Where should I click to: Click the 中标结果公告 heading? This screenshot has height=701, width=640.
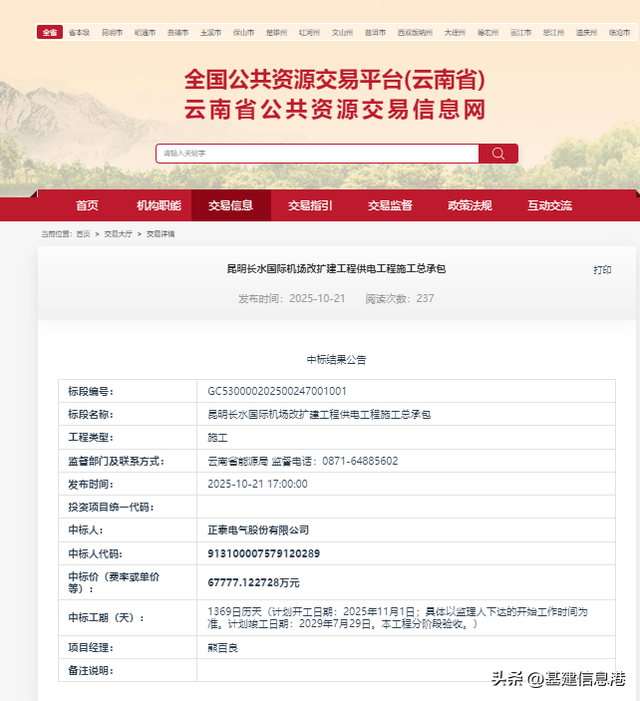(336, 359)
